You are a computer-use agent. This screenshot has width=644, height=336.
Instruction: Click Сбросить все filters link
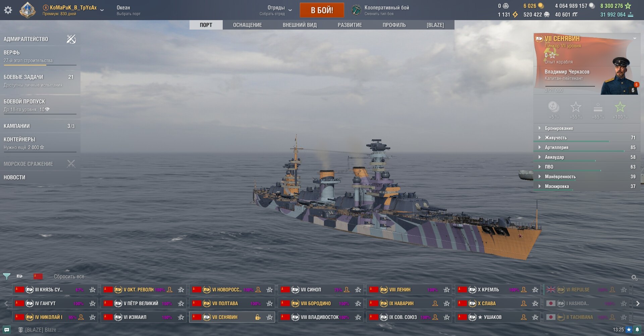point(69,277)
